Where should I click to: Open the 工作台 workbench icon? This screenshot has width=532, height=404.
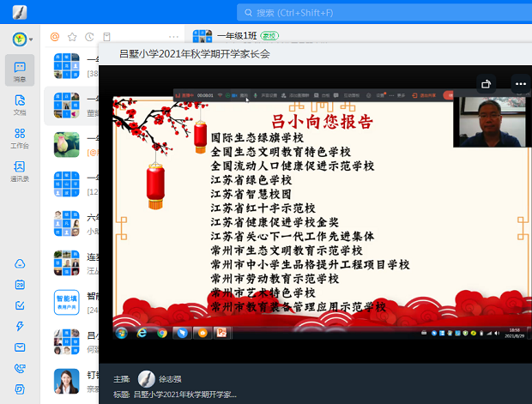(20, 138)
